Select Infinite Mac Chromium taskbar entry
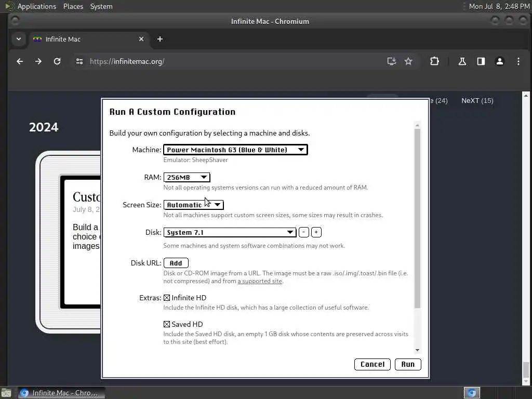 [61, 393]
